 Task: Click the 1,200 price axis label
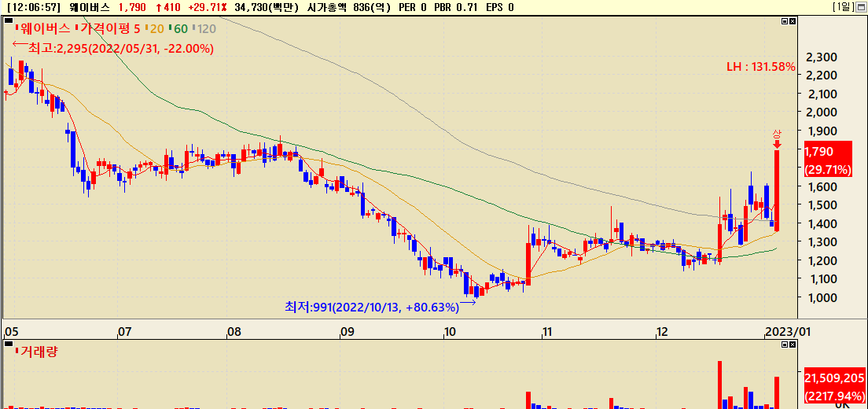tap(822, 260)
